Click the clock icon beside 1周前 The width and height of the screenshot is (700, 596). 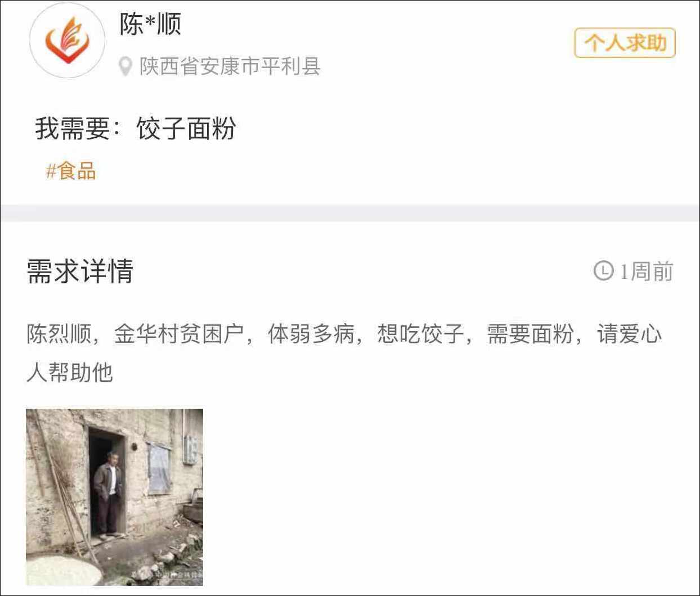(x=603, y=271)
